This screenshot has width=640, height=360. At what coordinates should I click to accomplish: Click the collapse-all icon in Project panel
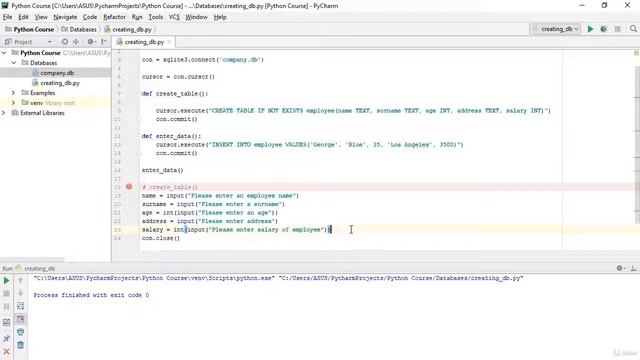pos(76,42)
